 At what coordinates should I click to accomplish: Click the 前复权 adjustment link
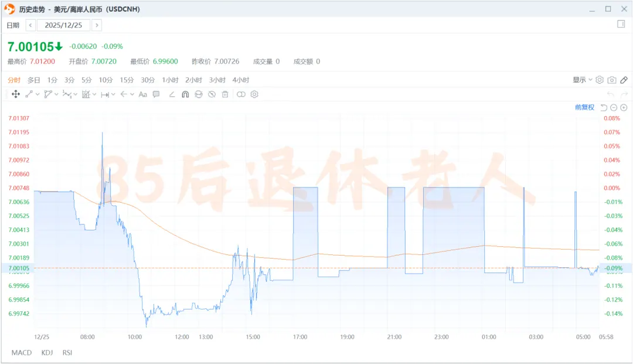pyautogui.click(x=584, y=107)
